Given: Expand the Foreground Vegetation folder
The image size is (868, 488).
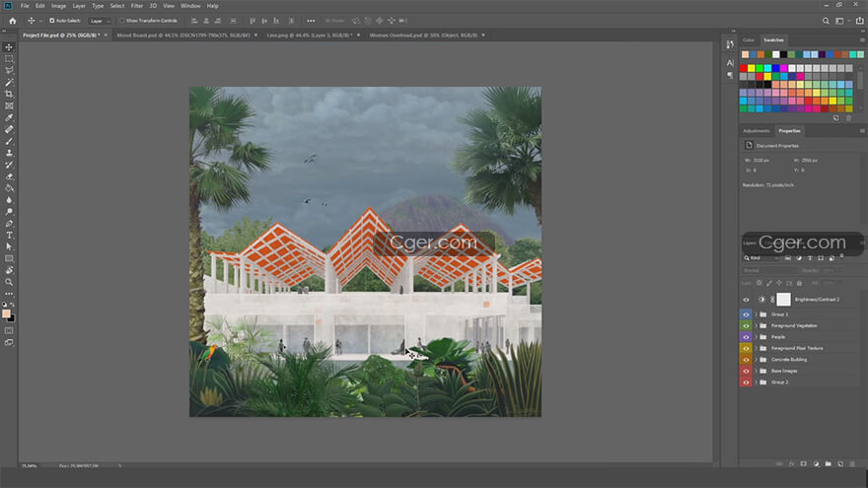Looking at the screenshot, I should click(757, 326).
